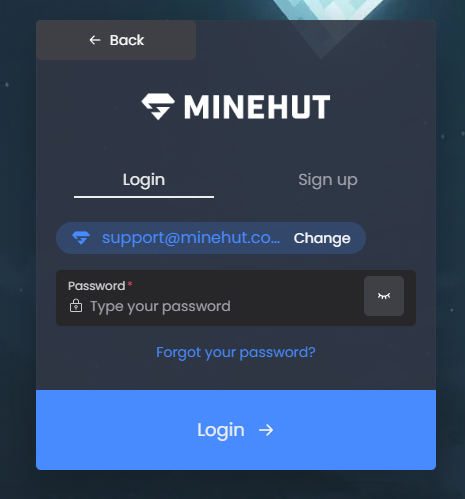Click the right arrow icon on Login button

coord(266,430)
